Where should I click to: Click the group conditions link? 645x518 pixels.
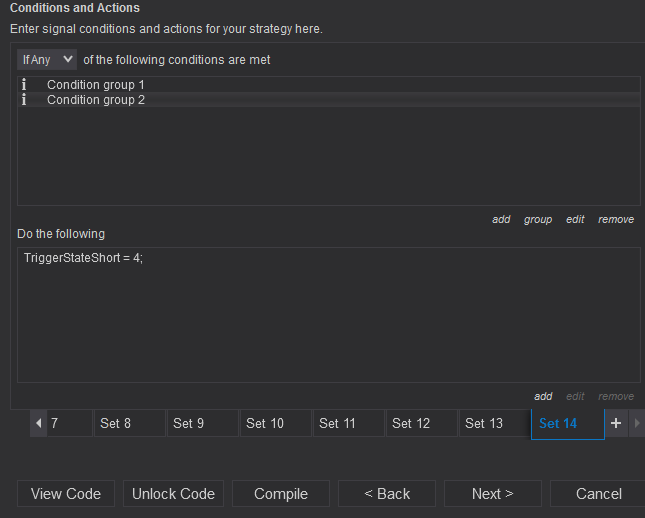(538, 219)
